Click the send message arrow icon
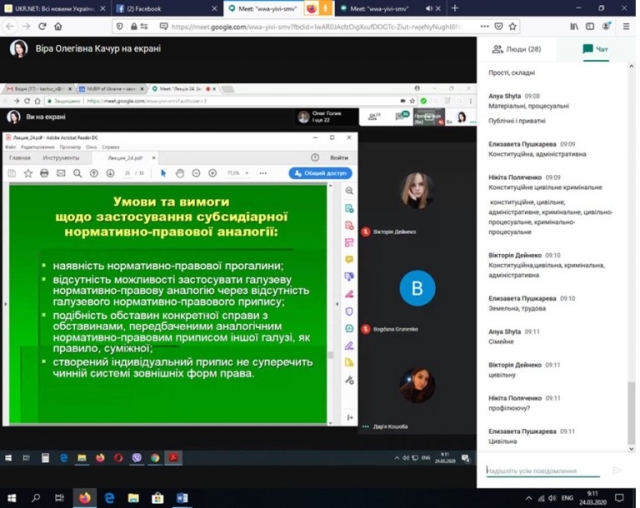 (617, 470)
